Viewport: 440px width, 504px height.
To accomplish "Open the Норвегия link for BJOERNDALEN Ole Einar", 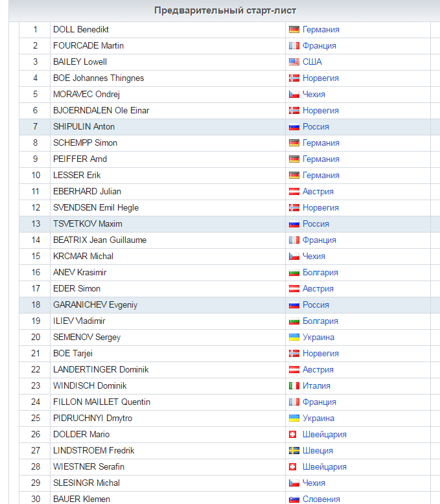I will pyautogui.click(x=320, y=111).
